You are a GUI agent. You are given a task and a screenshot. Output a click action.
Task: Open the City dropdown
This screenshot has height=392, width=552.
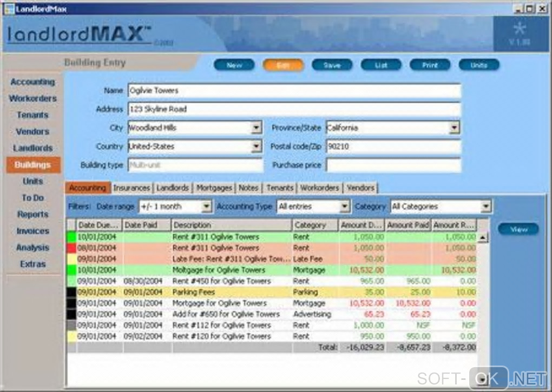(x=257, y=127)
